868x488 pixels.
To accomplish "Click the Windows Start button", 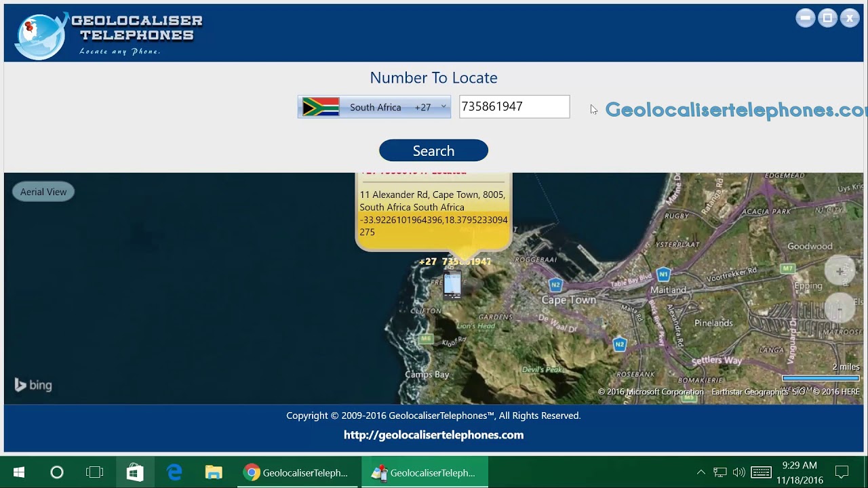I will 18,472.
